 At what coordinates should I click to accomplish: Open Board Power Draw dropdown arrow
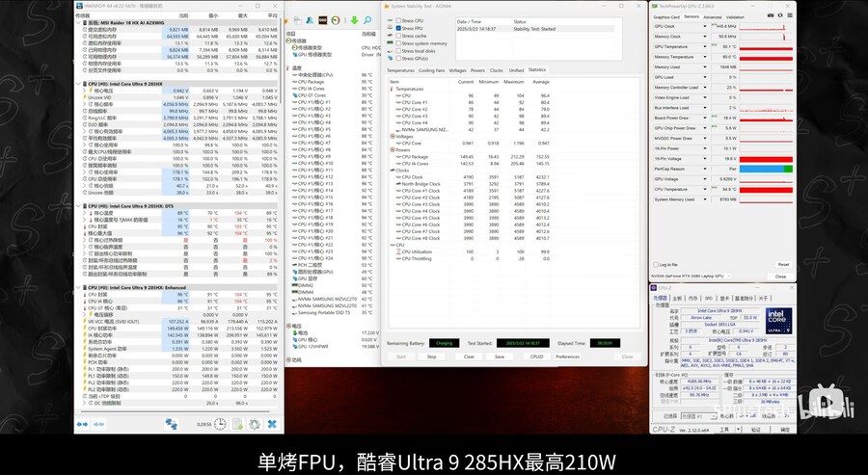click(x=705, y=119)
